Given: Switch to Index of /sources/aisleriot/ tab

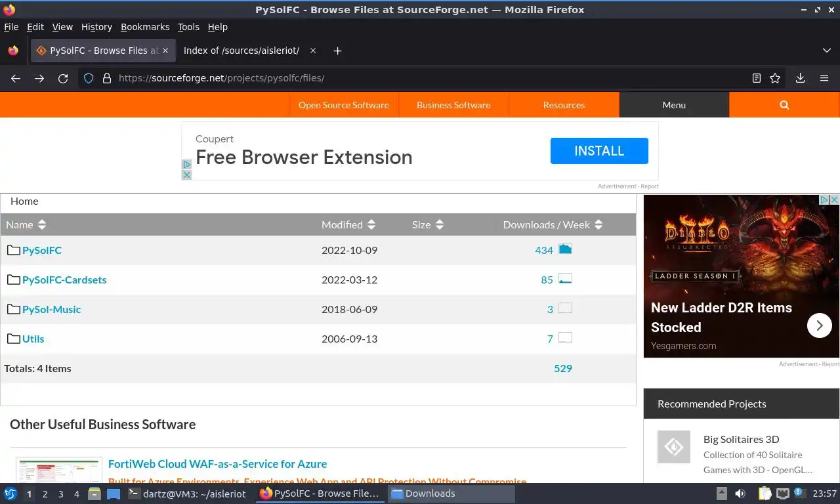Looking at the screenshot, I should click(x=241, y=51).
